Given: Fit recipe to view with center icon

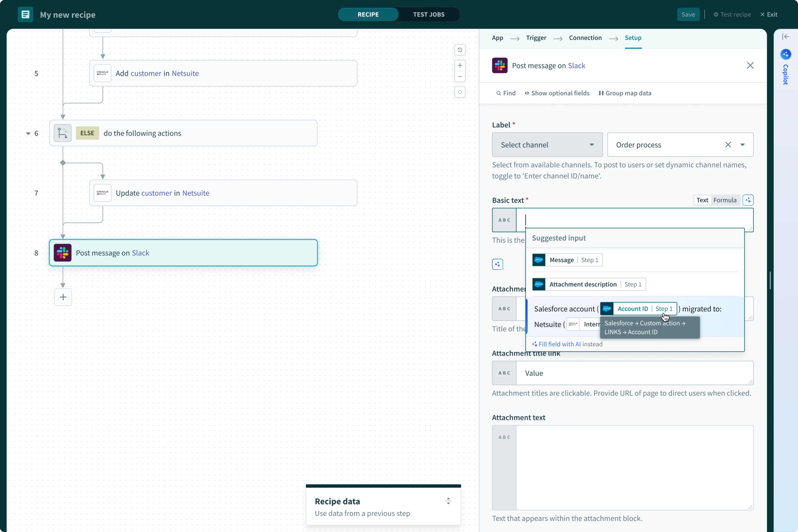Looking at the screenshot, I should tap(460, 92).
